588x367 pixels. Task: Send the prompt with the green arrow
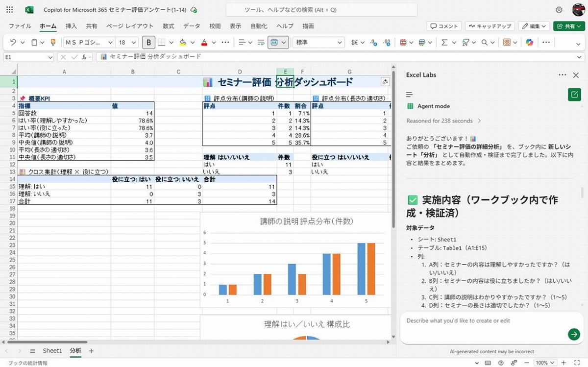(574, 334)
